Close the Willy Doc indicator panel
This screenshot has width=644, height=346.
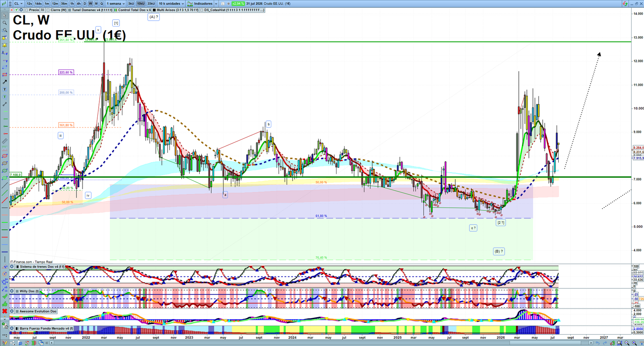12,291
